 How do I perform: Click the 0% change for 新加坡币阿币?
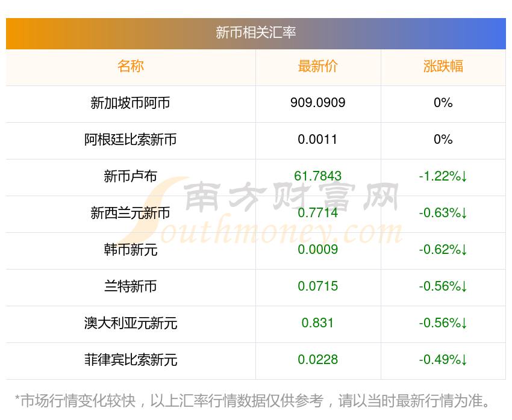[x=443, y=103]
